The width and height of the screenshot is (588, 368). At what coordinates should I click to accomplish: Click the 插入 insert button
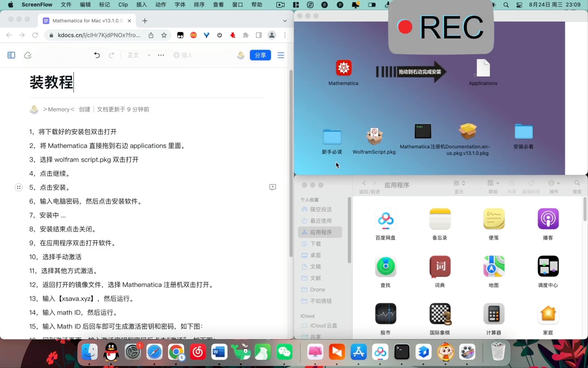183,55
